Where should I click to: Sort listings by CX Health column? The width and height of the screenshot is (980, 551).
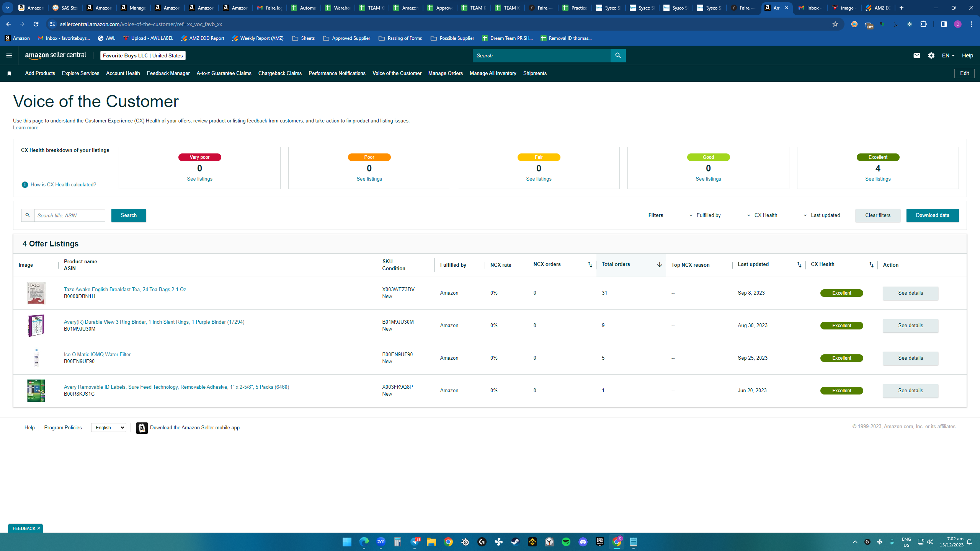point(871,265)
